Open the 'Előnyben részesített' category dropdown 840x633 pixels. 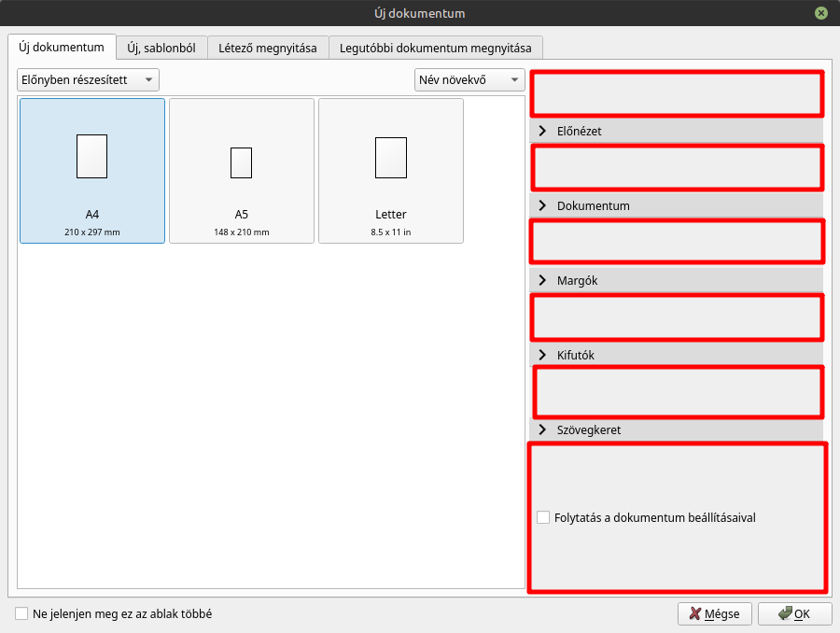coord(88,80)
